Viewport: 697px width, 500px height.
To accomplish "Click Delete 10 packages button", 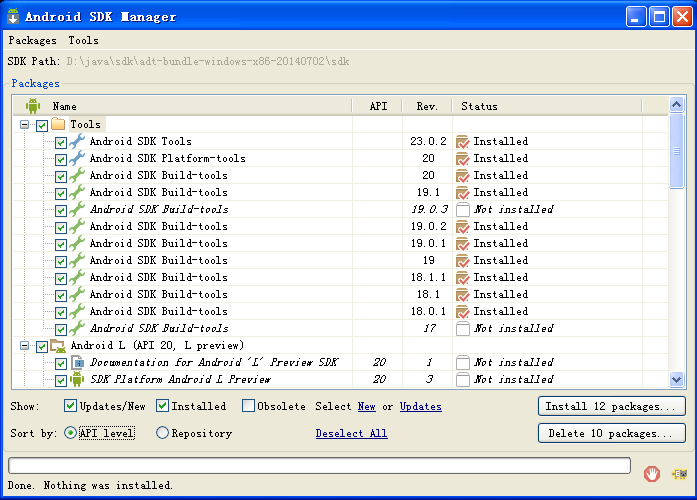I will click(x=612, y=433).
